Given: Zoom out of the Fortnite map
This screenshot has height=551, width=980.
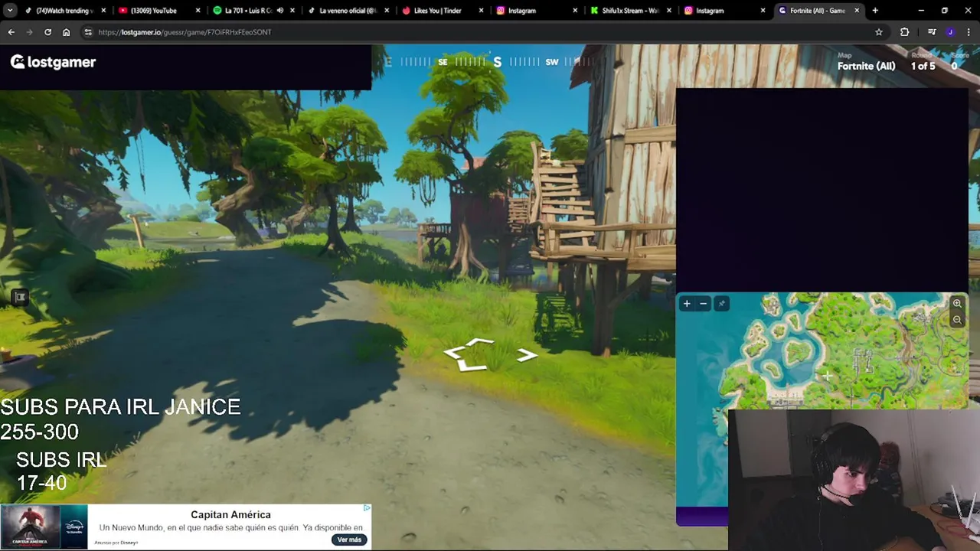Looking at the screenshot, I should (x=957, y=320).
